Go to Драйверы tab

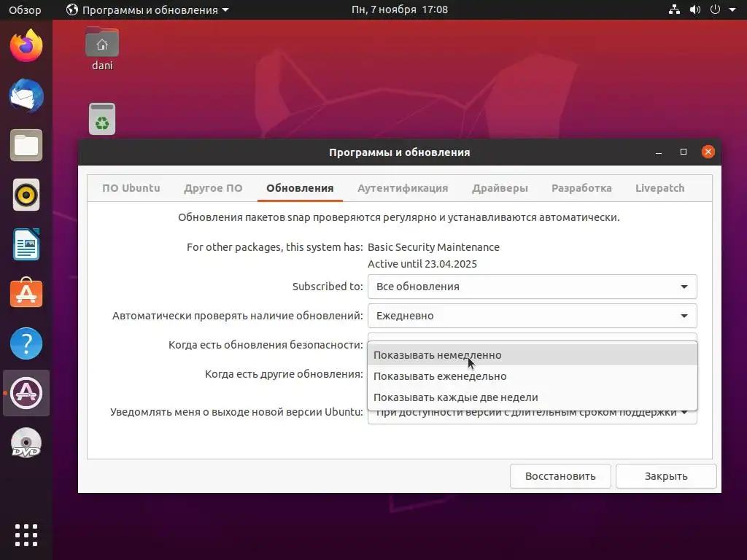(x=500, y=188)
